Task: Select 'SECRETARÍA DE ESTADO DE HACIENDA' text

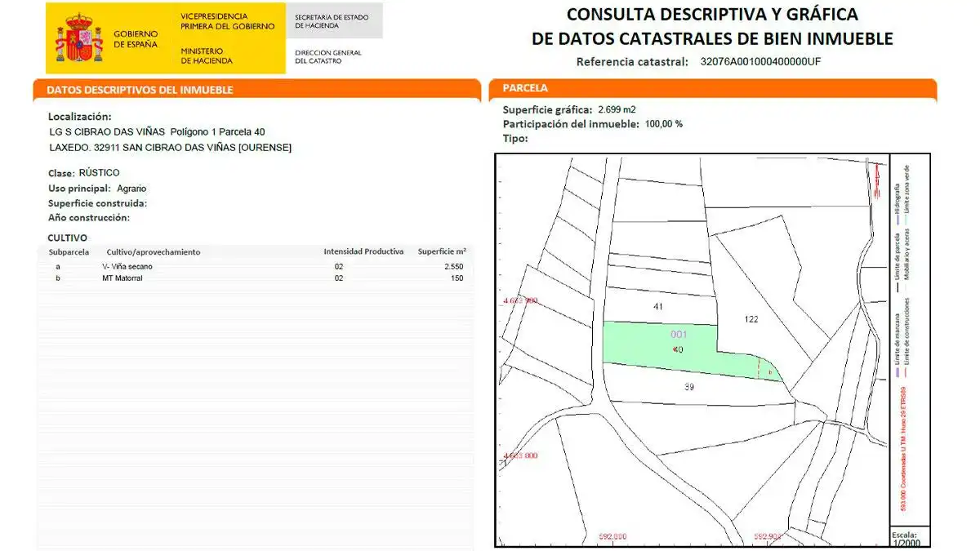Action: coord(332,21)
